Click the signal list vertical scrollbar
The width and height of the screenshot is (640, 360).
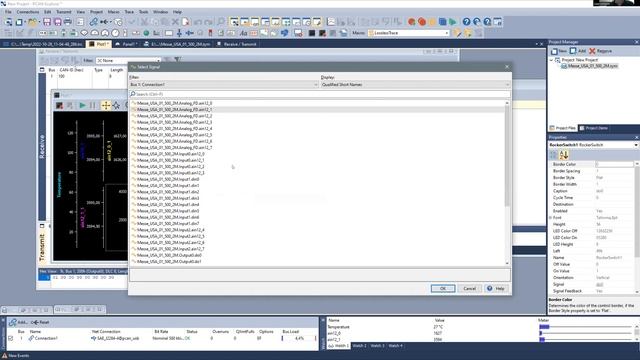tap(507, 182)
